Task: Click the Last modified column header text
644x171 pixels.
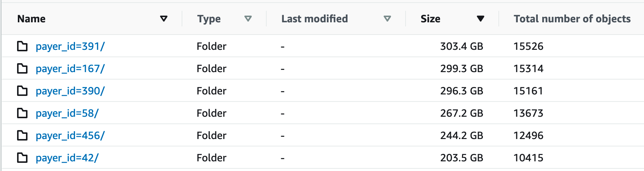Action: (x=315, y=19)
